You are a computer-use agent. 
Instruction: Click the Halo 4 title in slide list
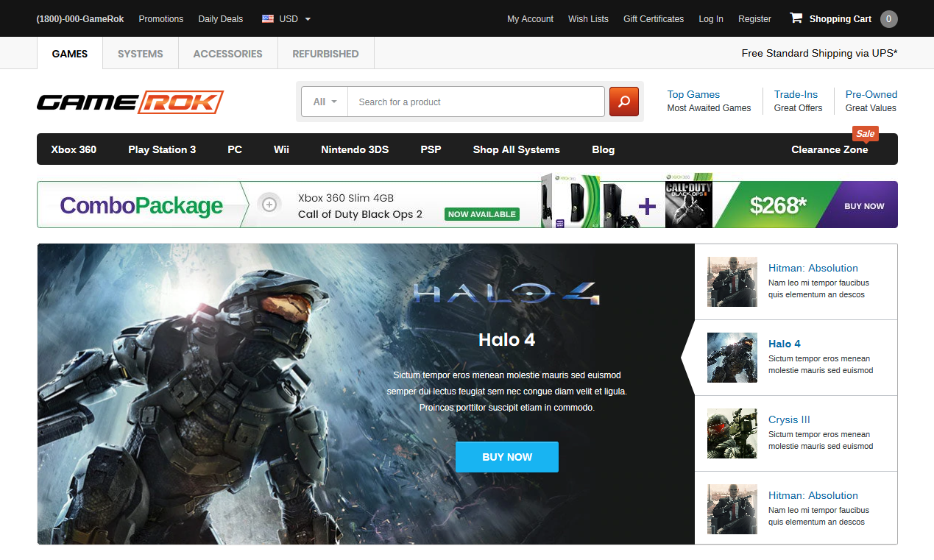point(785,344)
